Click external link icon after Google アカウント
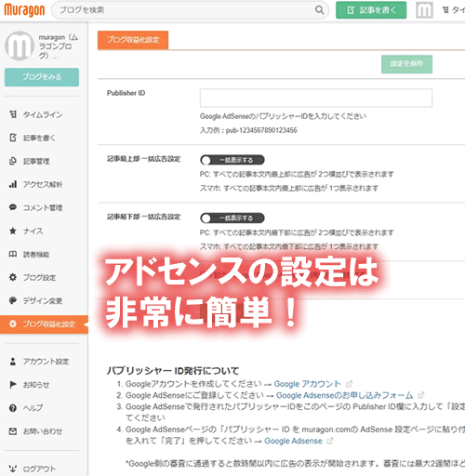The height and width of the screenshot is (476, 465). coord(350,384)
